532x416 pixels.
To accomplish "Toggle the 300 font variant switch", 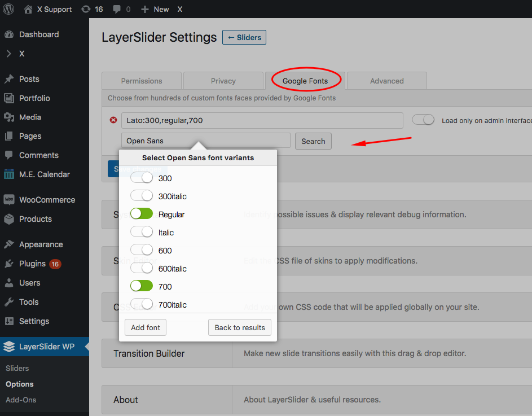I will (x=142, y=178).
